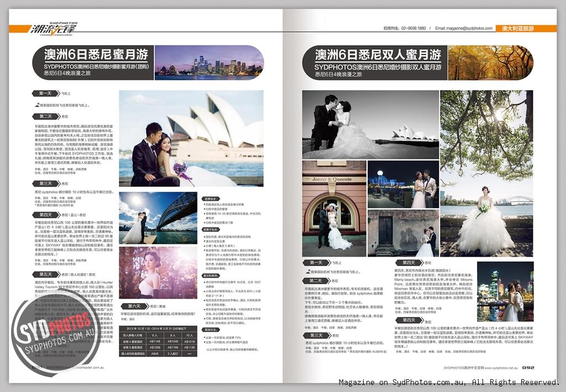Image resolution: width=566 pixels, height=392 pixels.
Task: Click the airplane icon on the left page
Action: pyautogui.click(x=37, y=105)
